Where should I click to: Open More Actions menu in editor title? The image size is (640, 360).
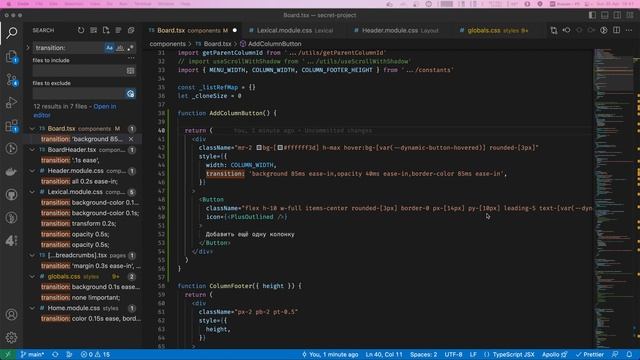point(629,30)
